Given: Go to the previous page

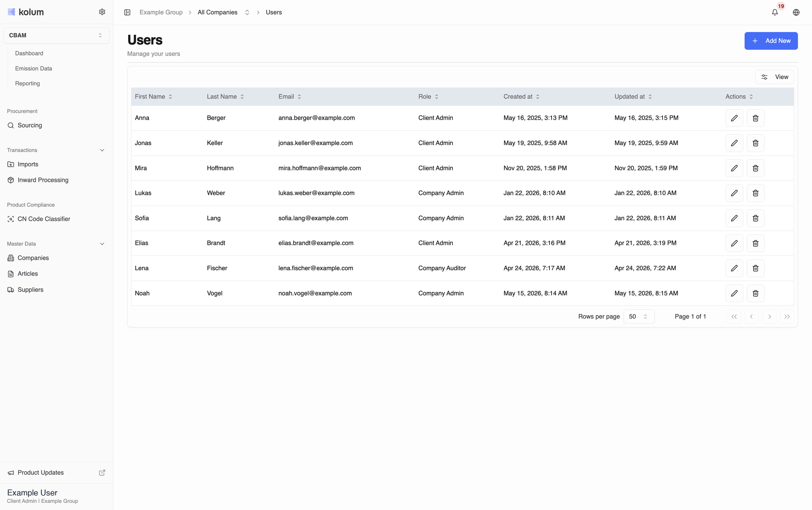Looking at the screenshot, I should 752,316.
